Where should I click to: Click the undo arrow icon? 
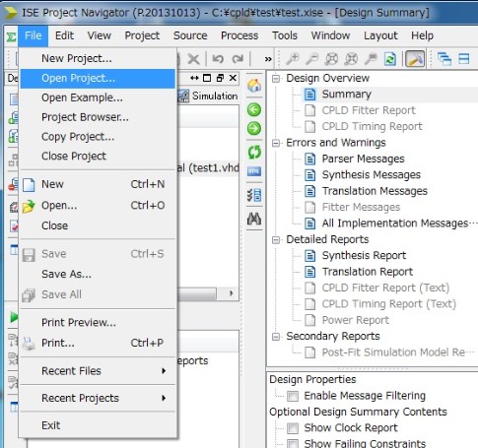pyautogui.click(x=218, y=59)
